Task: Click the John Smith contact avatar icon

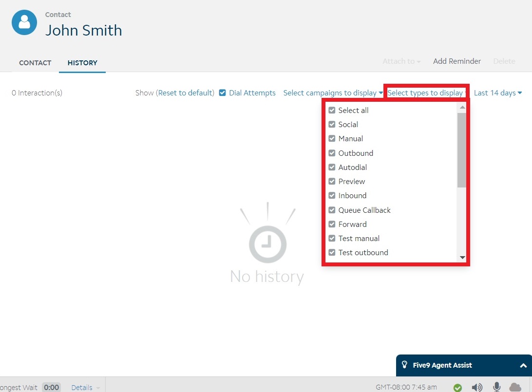Action: tap(24, 22)
